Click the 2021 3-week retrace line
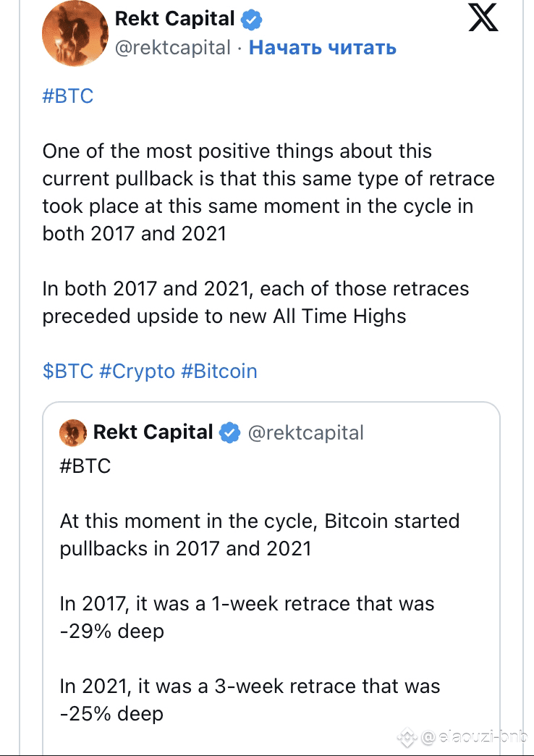The image size is (534, 756). (250, 700)
